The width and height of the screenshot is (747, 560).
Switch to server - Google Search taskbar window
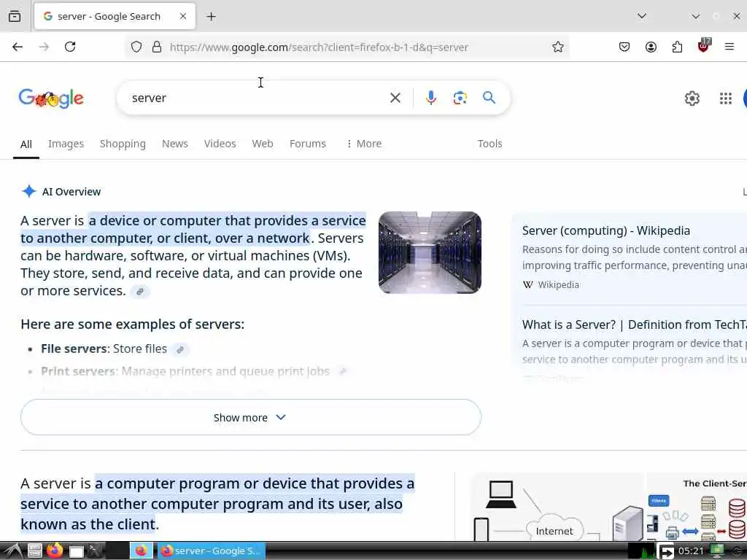click(x=211, y=551)
